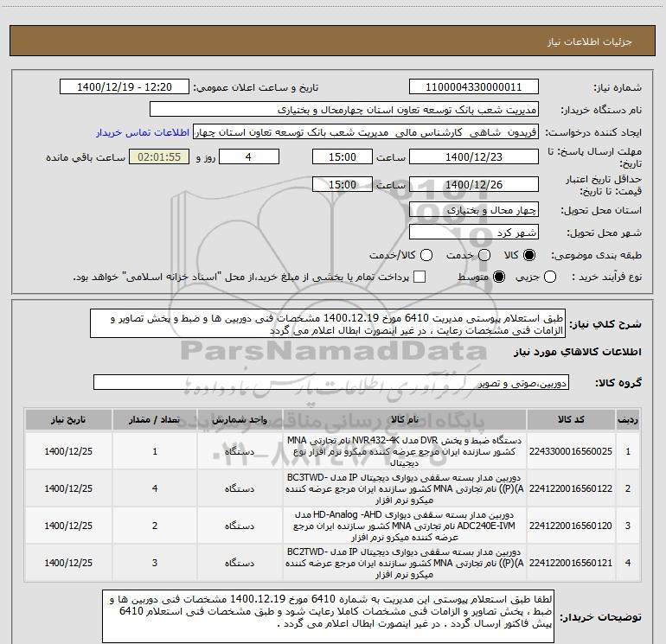Click the واحد شمارش column header
Screen dimensions: 666x644
[240, 420]
